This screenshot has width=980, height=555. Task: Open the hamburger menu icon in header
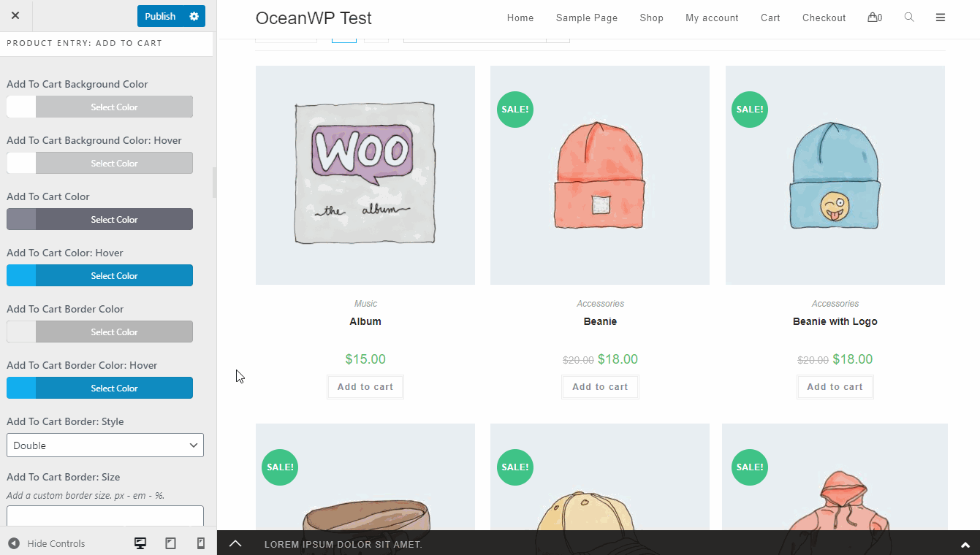941,18
